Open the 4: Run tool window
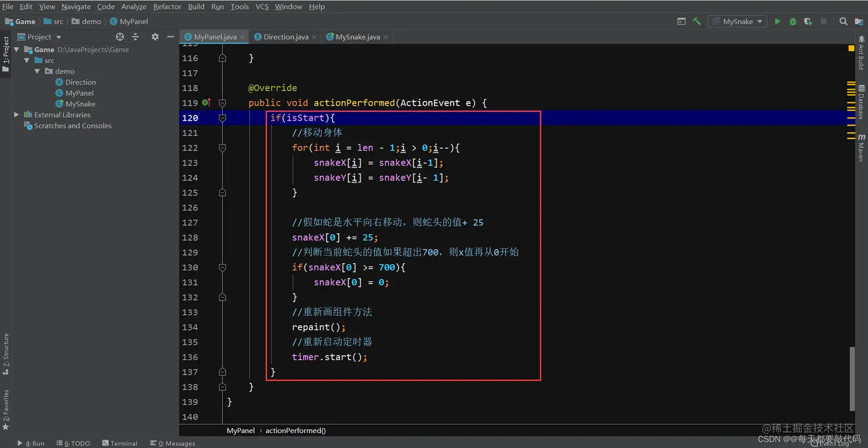The width and height of the screenshot is (868, 448). point(31,443)
